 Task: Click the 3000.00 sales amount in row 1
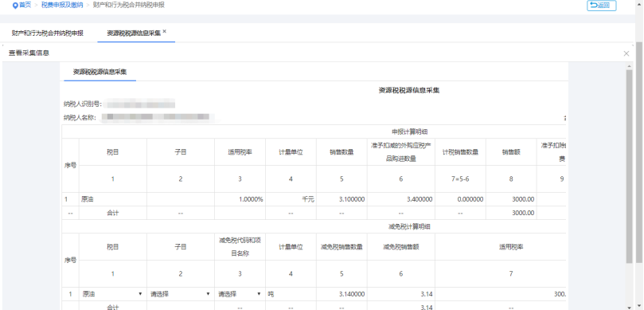(511, 199)
